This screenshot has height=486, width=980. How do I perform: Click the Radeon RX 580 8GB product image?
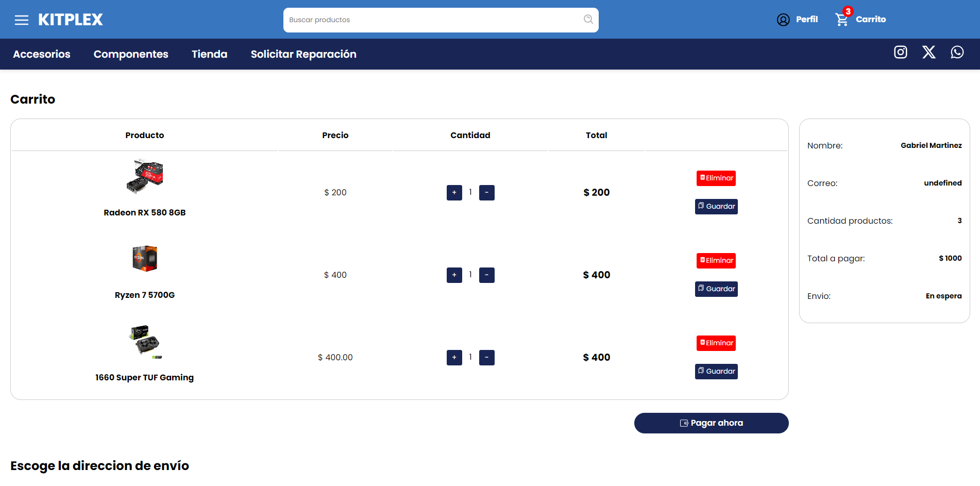pos(145,177)
